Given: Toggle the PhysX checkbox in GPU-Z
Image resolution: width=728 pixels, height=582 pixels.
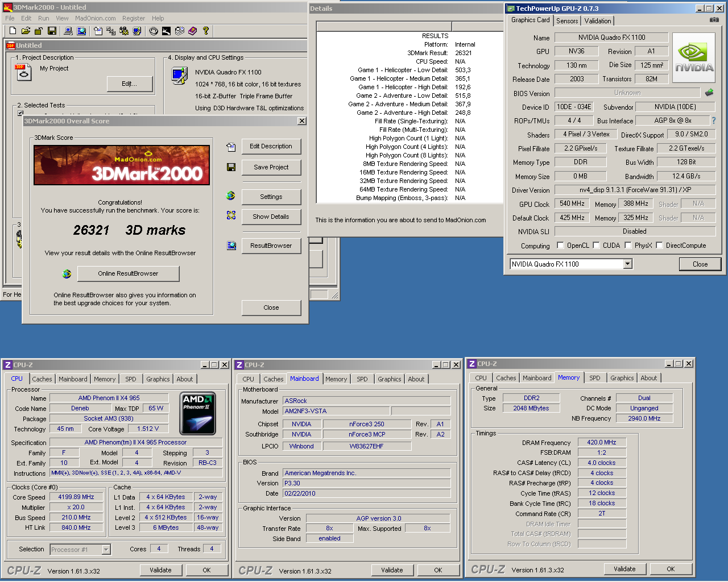Looking at the screenshot, I should (628, 245).
